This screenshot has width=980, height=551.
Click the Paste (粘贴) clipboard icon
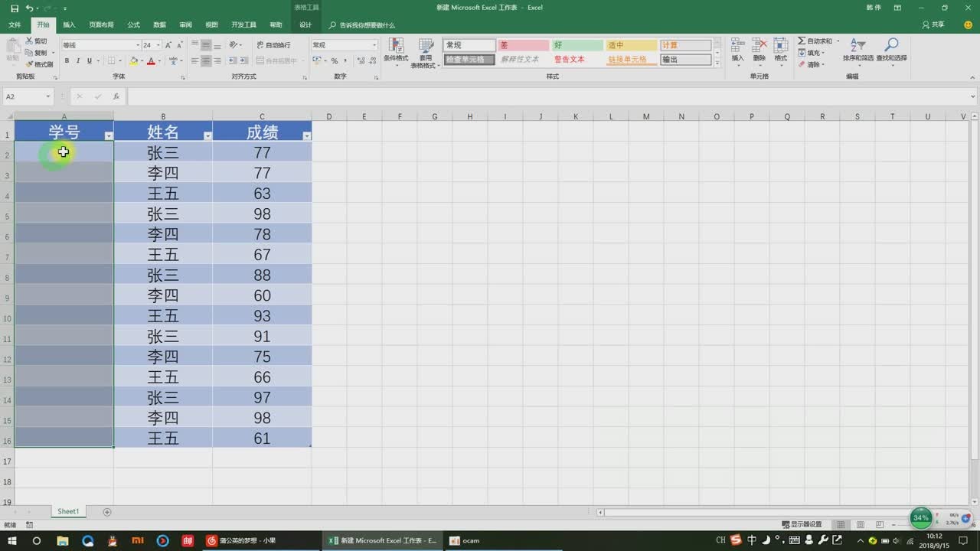[12, 46]
